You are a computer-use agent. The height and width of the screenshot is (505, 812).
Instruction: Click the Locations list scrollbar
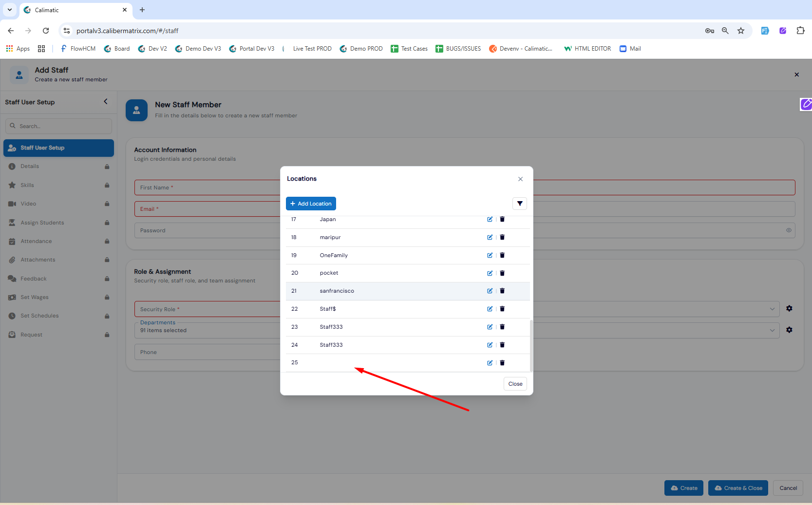point(531,345)
